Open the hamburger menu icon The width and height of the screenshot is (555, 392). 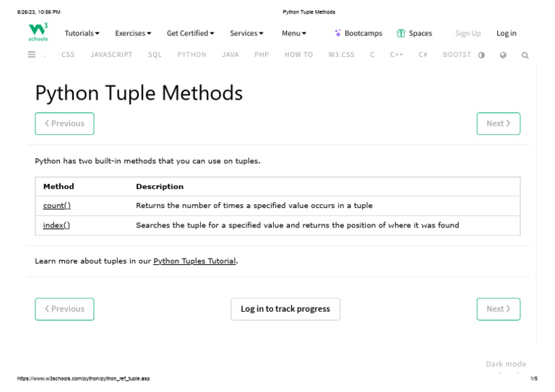32,54
